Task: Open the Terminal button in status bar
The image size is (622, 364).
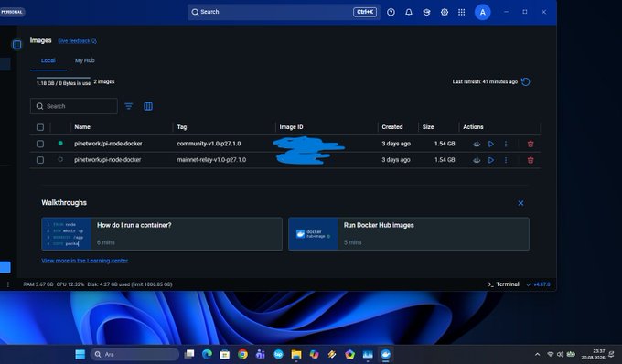Action: [x=504, y=284]
